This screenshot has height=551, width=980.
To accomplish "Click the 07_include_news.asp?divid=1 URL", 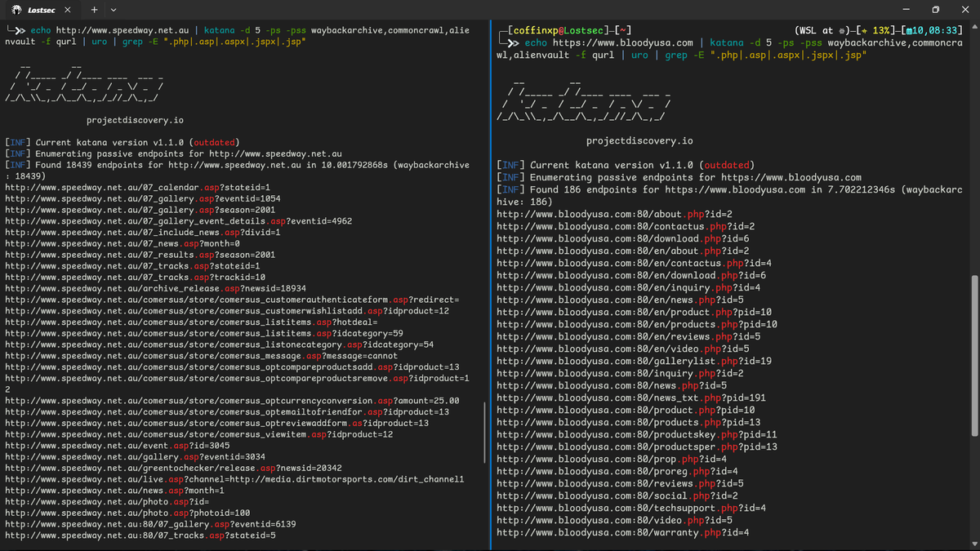I will 143,232.
